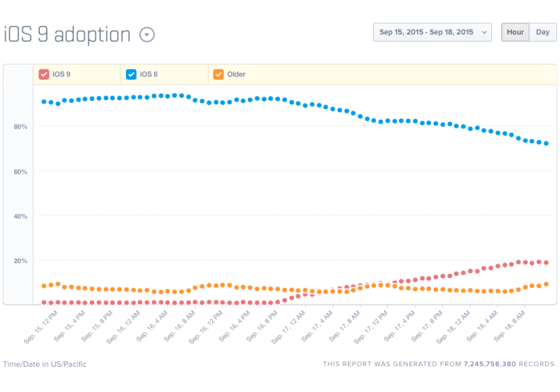Image resolution: width=560 pixels, height=392 pixels.
Task: Uncheck the iOS 8 series checkbox
Action: [131, 74]
